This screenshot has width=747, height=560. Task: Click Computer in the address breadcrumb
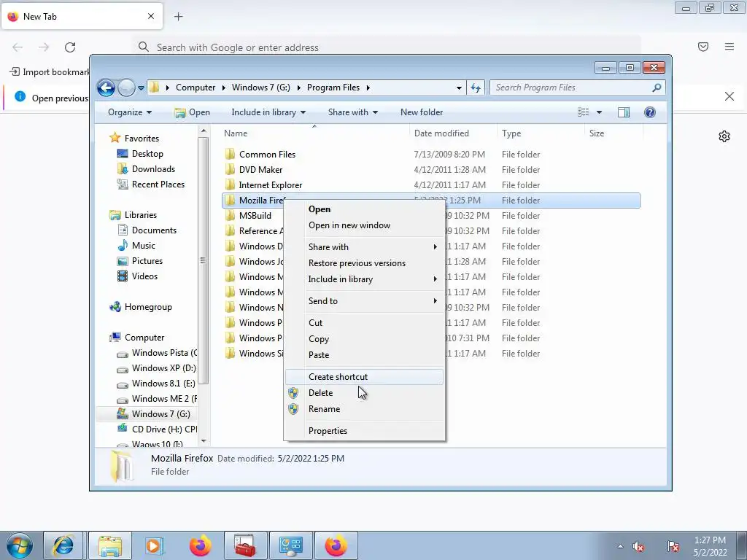(x=196, y=87)
